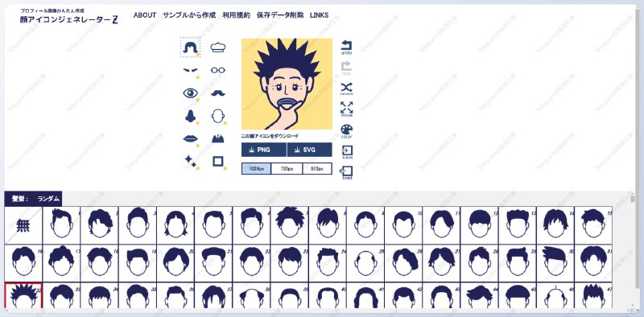644x317 pixels.
Task: Click 保存データ削除 in navigation
Action: [280, 15]
